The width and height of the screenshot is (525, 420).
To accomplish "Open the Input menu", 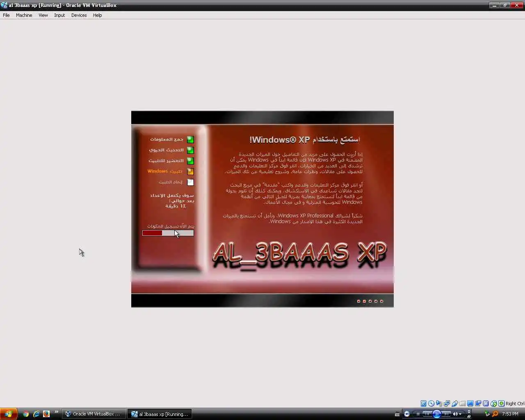I will tap(59, 15).
